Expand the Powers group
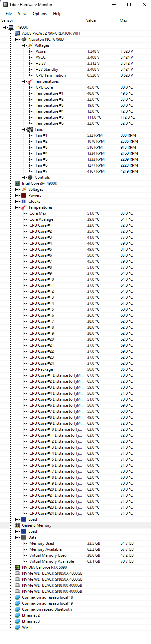The width and height of the screenshot is (151, 644). (17, 195)
